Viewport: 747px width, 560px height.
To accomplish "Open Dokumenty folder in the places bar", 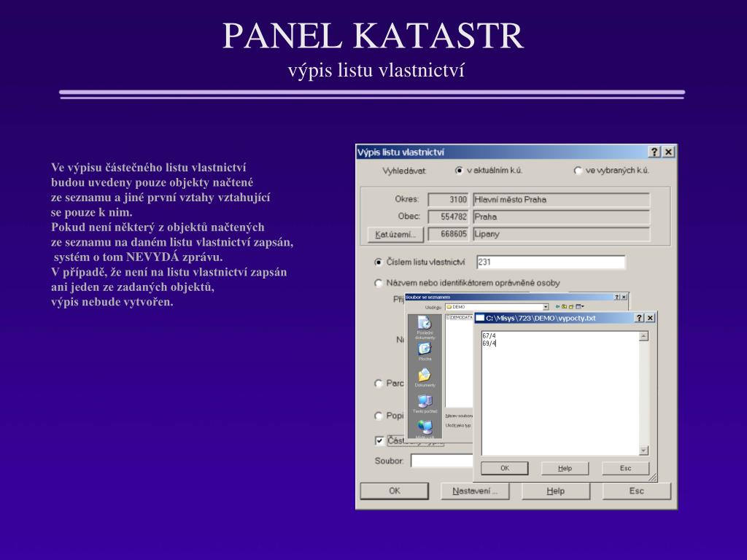I will [425, 378].
